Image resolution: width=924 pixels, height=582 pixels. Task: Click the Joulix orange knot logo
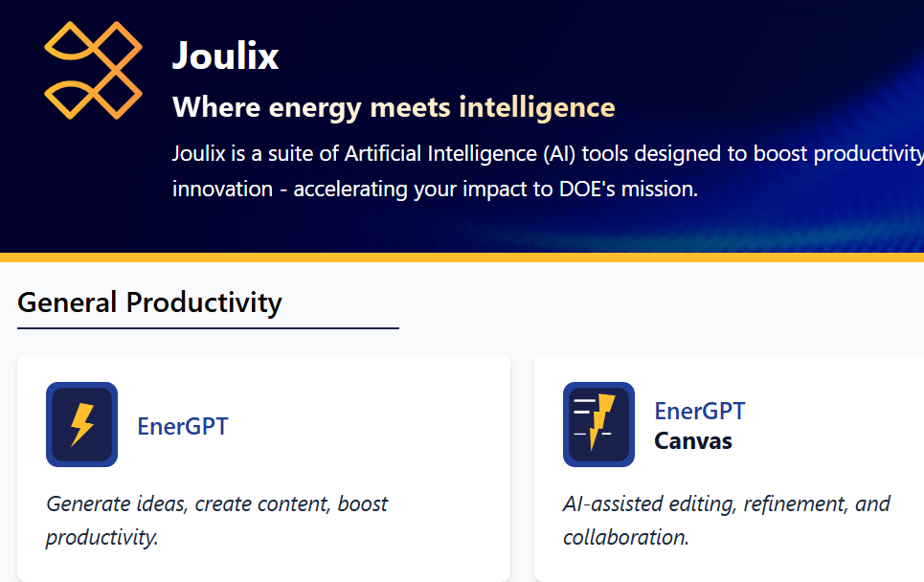(93, 70)
